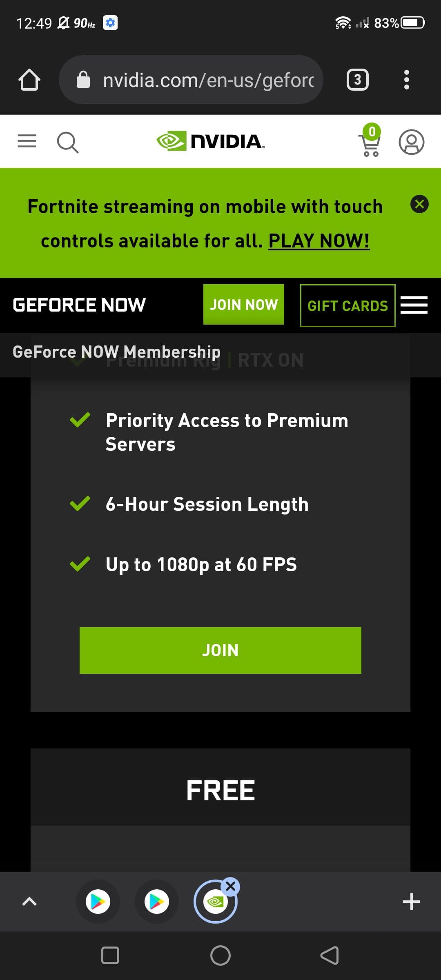Switch to the second Play Store tab
The height and width of the screenshot is (980, 441).
(157, 901)
